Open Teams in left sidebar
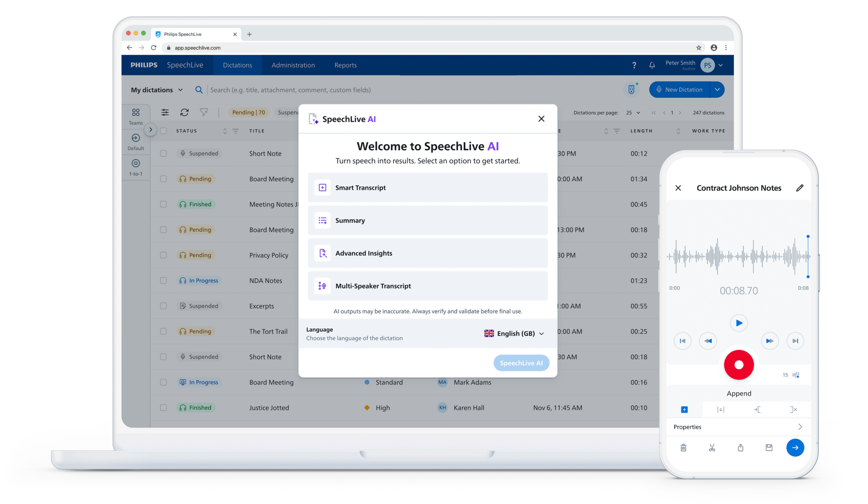 (x=136, y=116)
